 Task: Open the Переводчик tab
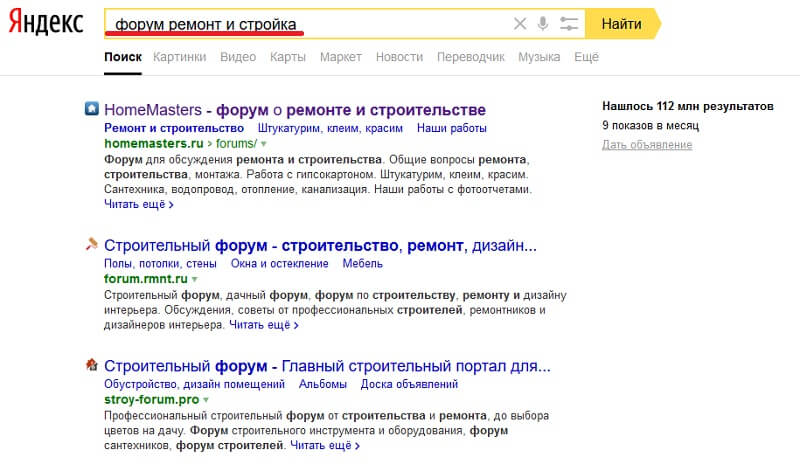point(470,57)
